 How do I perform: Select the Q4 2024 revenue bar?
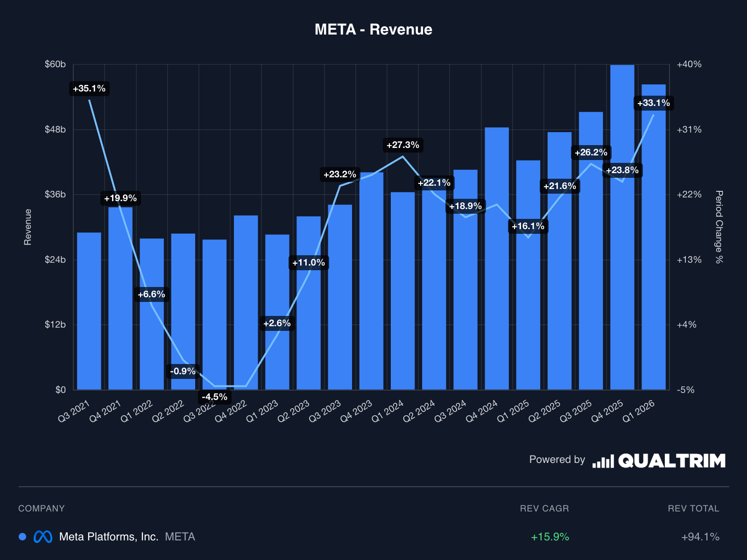(x=497, y=259)
